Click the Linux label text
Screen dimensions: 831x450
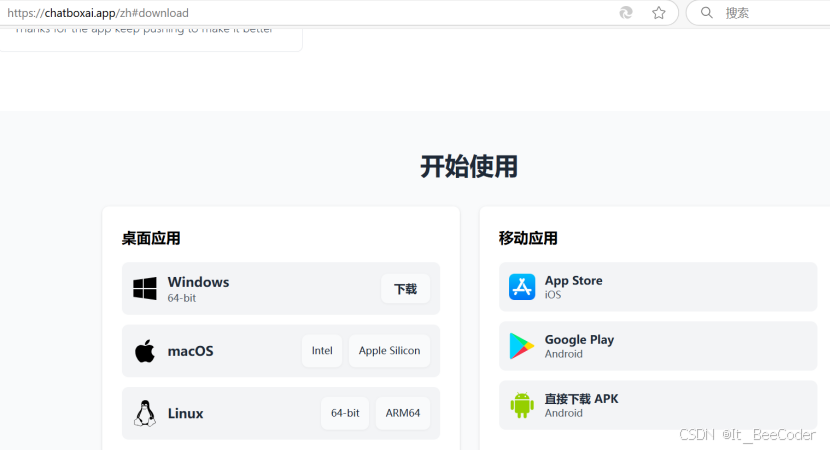click(x=185, y=413)
